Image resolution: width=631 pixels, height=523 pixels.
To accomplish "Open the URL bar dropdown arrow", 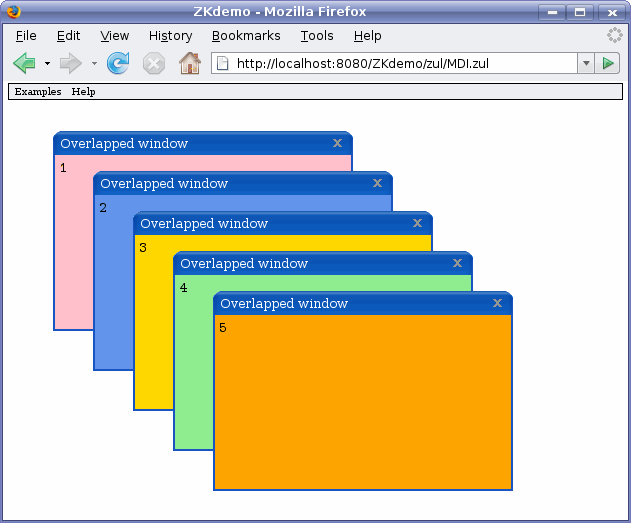I will [x=585, y=64].
